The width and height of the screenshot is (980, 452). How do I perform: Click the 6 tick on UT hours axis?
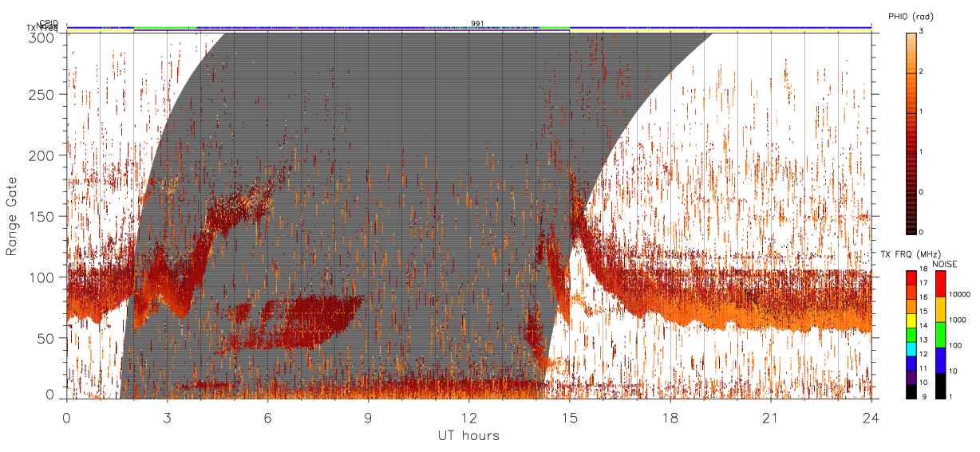(267, 417)
